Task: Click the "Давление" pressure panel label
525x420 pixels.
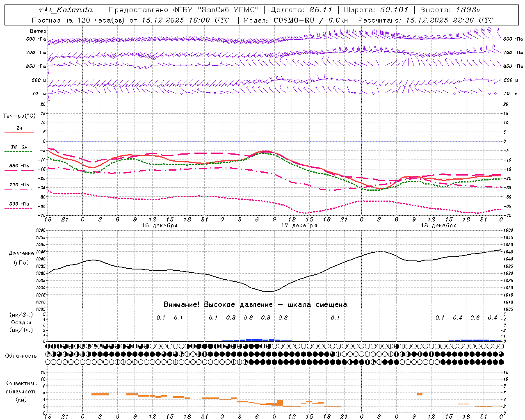Action: pos(21,253)
